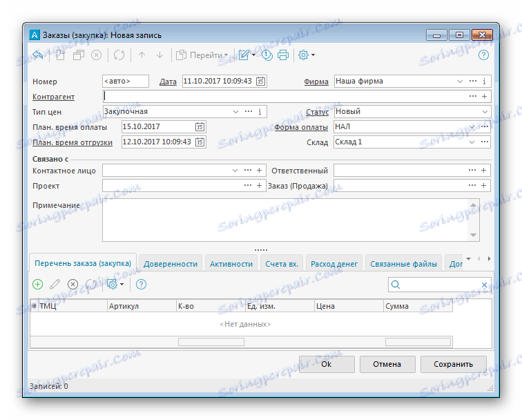Viewport: 522px width, 420px height.
Task: Click plus button to add Контрагент
Action: pos(484,96)
